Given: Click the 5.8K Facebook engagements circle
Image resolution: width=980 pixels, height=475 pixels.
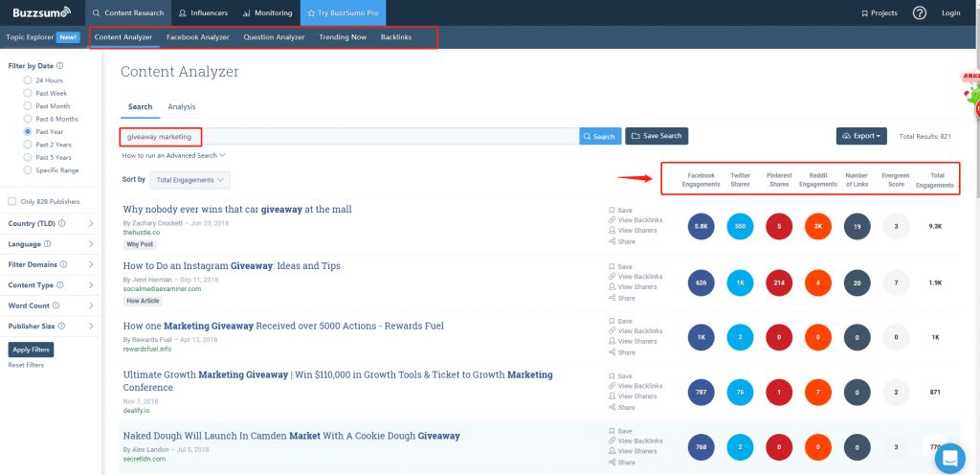Looking at the screenshot, I should (702, 226).
